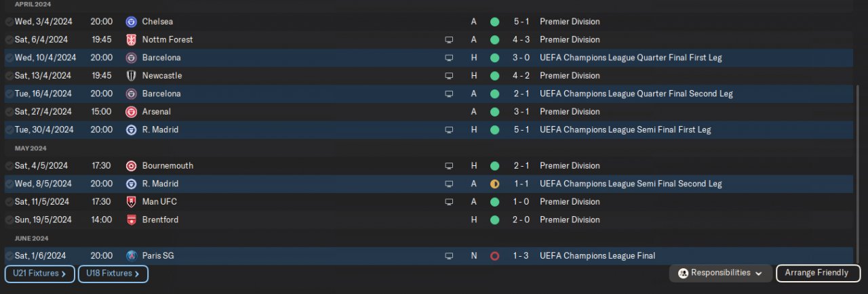Click the Chelsea club badge
Image resolution: width=868 pixels, height=294 pixels.
(x=132, y=22)
